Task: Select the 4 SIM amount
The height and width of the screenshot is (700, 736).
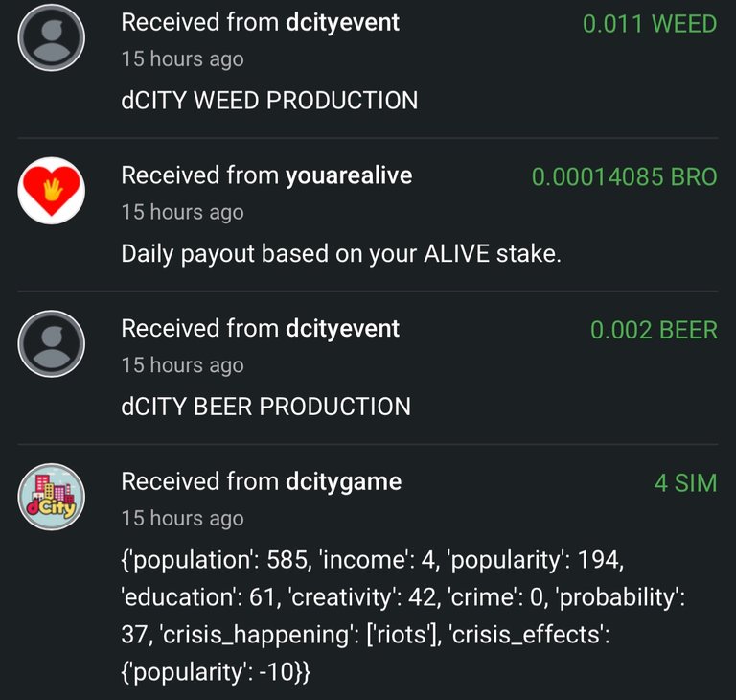Action: 686,483
